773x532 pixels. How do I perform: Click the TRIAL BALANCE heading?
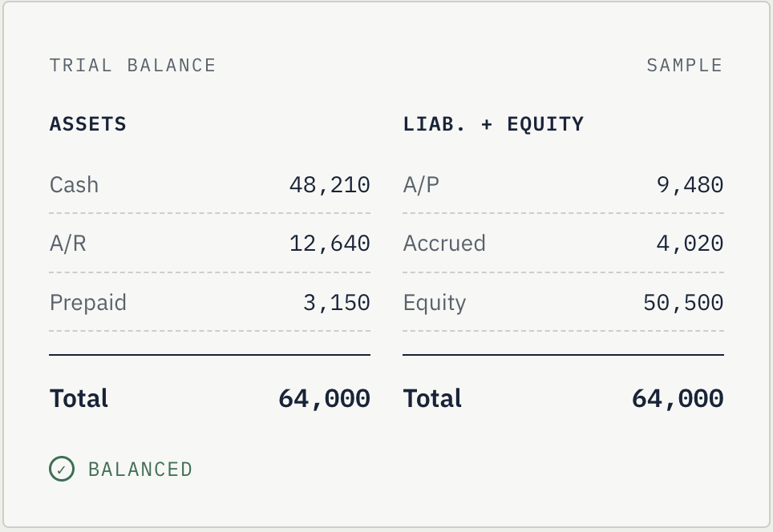[x=132, y=66]
